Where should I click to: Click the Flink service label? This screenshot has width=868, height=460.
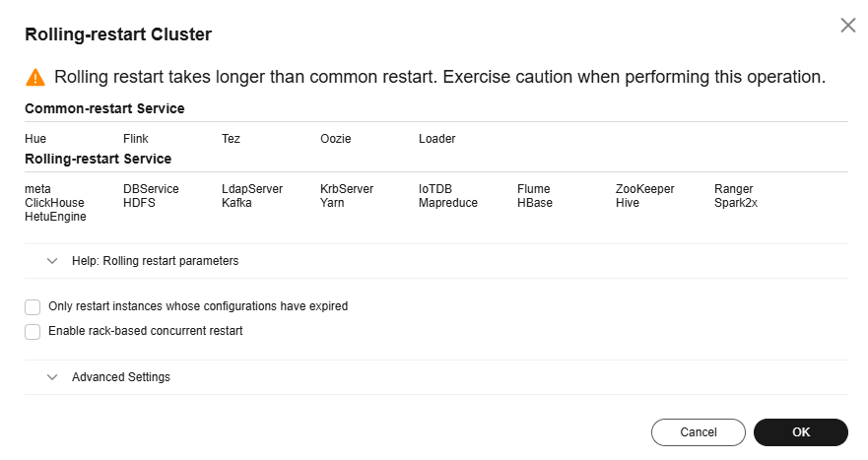point(136,138)
